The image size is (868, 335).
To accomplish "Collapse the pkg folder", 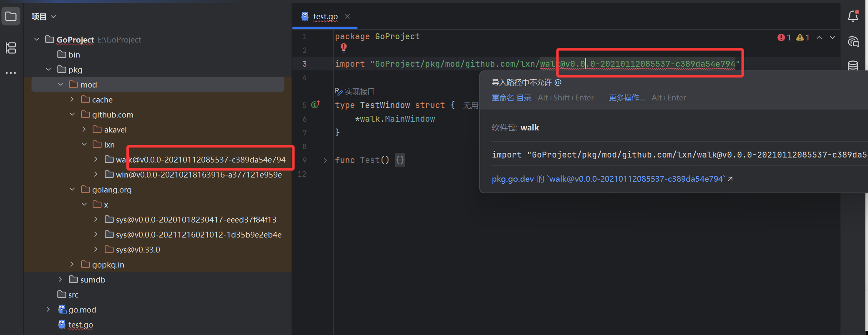I will [48, 69].
